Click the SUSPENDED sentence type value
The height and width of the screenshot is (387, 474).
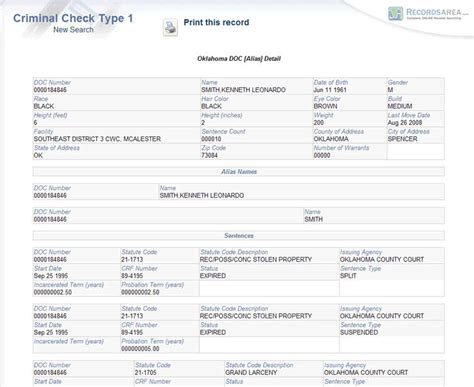pyautogui.click(x=359, y=333)
